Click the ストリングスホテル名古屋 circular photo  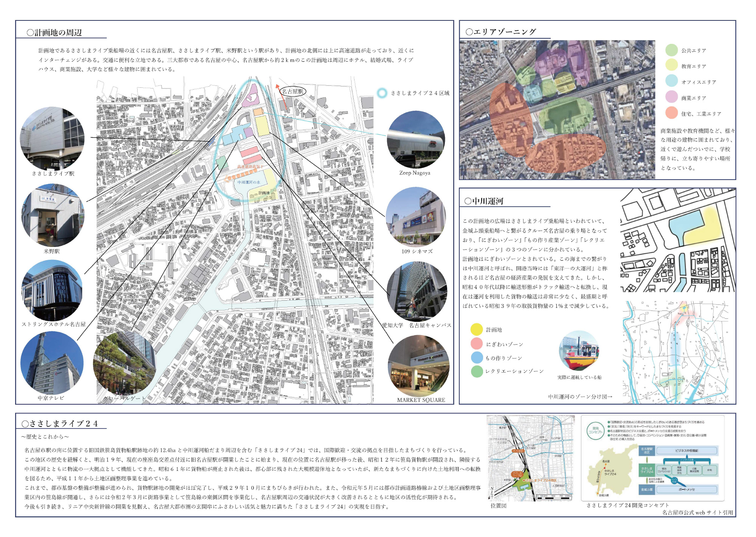pos(52,290)
